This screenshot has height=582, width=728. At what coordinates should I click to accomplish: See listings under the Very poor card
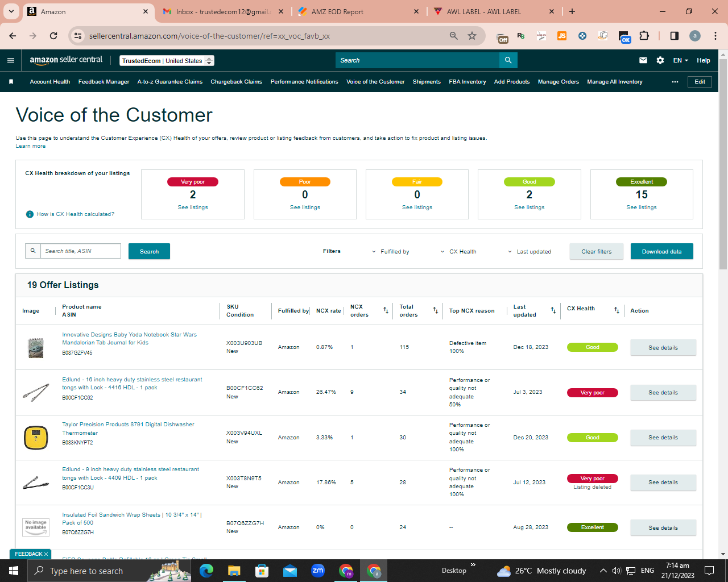193,207
